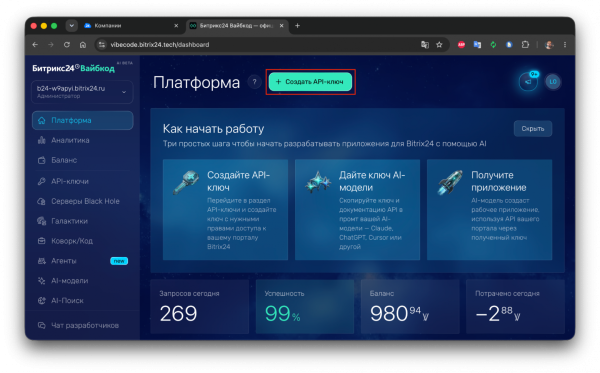Viewport: 600px width, 373px height.
Task: Reload the page with the refresh icon
Action: coord(67,45)
